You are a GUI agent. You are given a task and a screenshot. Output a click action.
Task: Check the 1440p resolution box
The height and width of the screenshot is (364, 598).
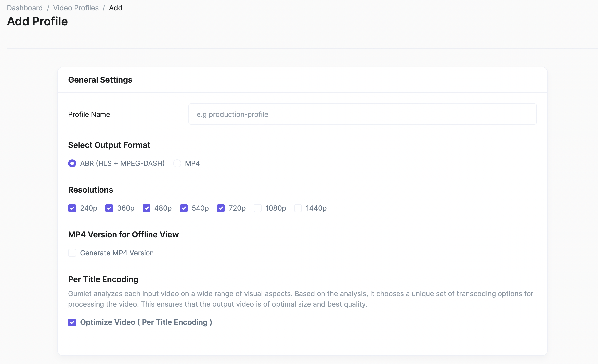pyautogui.click(x=298, y=208)
